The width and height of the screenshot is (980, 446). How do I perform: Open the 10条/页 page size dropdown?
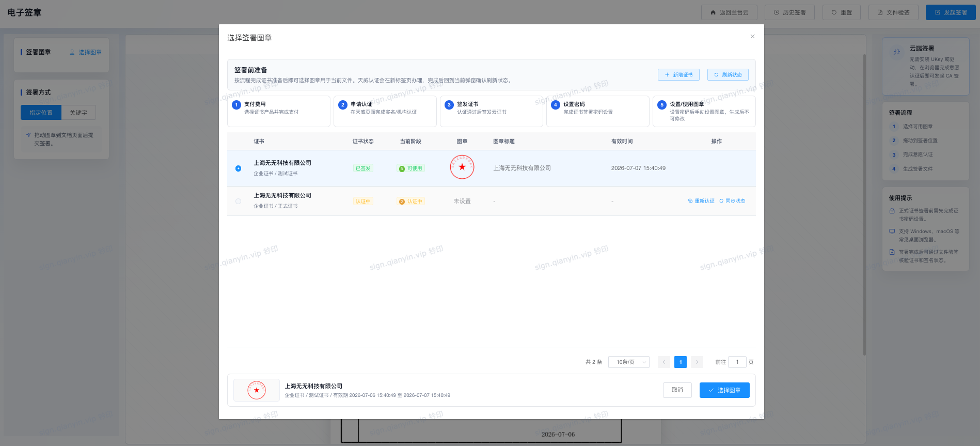pos(629,362)
